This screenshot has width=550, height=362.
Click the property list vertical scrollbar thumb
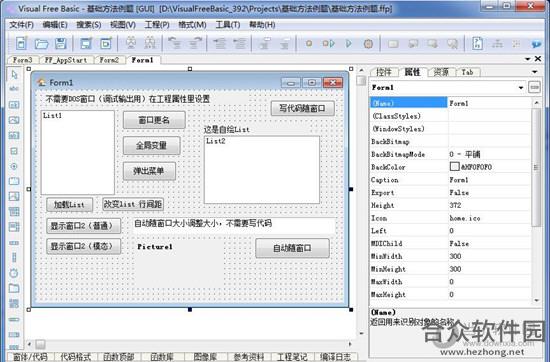pyautogui.click(x=536, y=167)
